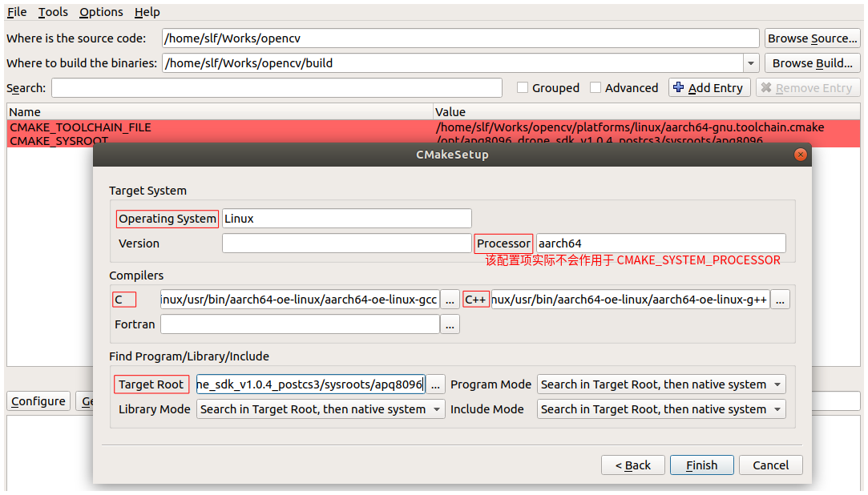Open the Program Mode dropdown

[x=660, y=384]
